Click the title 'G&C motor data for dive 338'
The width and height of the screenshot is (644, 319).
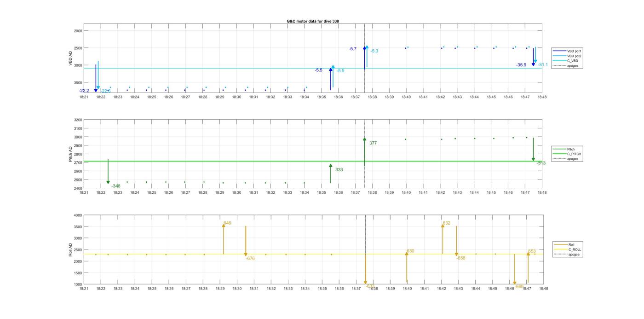pos(313,21)
